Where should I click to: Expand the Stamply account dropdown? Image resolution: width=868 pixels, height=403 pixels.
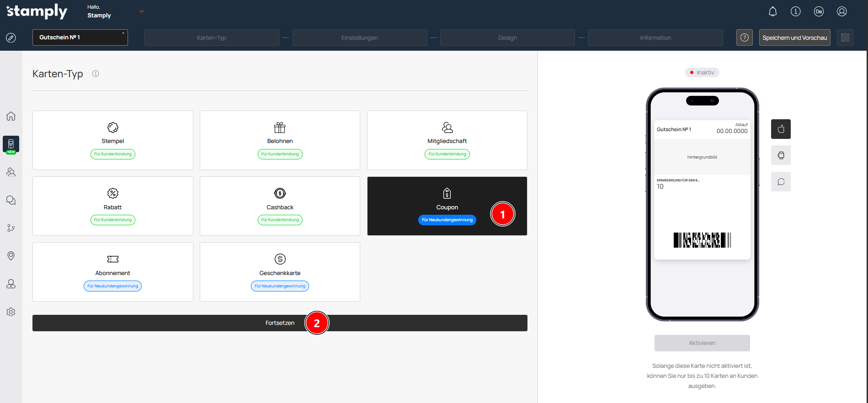[x=142, y=11]
